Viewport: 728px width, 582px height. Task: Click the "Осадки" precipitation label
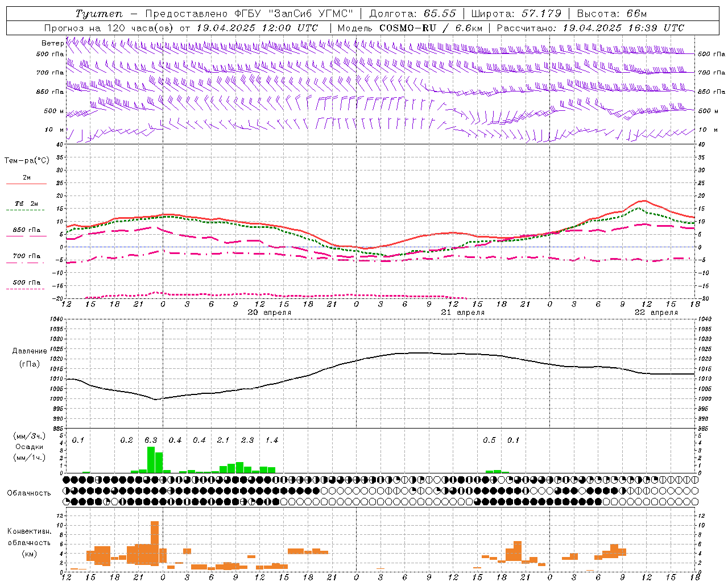point(30,447)
